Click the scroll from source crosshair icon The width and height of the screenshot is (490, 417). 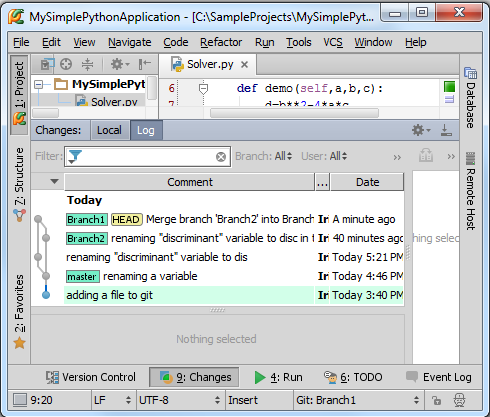[x=66, y=64]
